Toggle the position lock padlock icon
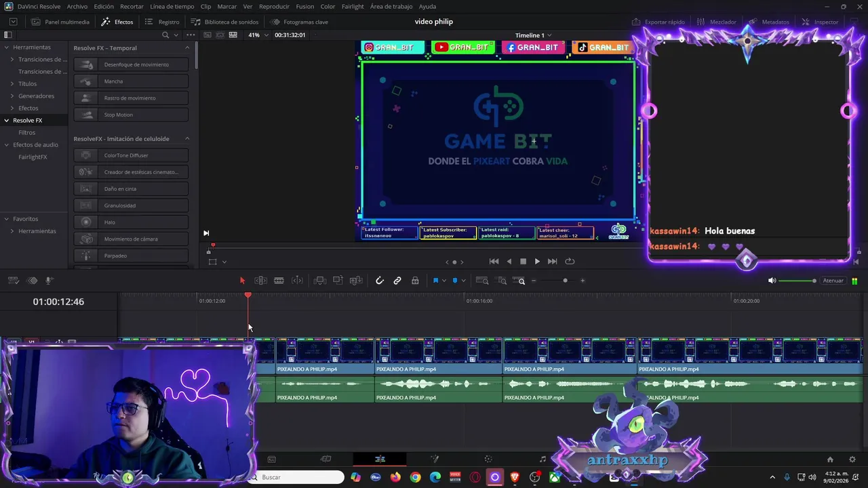 tap(415, 281)
